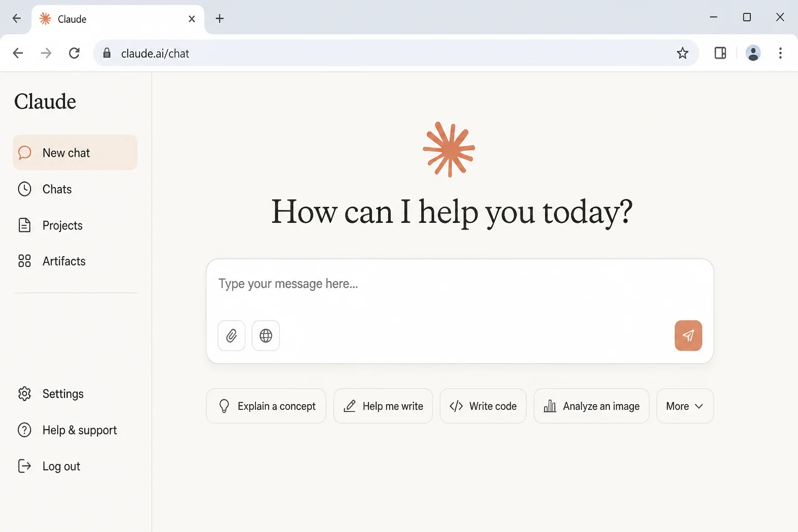Click the gear icon beside Settings
The image size is (798, 532).
[24, 394]
